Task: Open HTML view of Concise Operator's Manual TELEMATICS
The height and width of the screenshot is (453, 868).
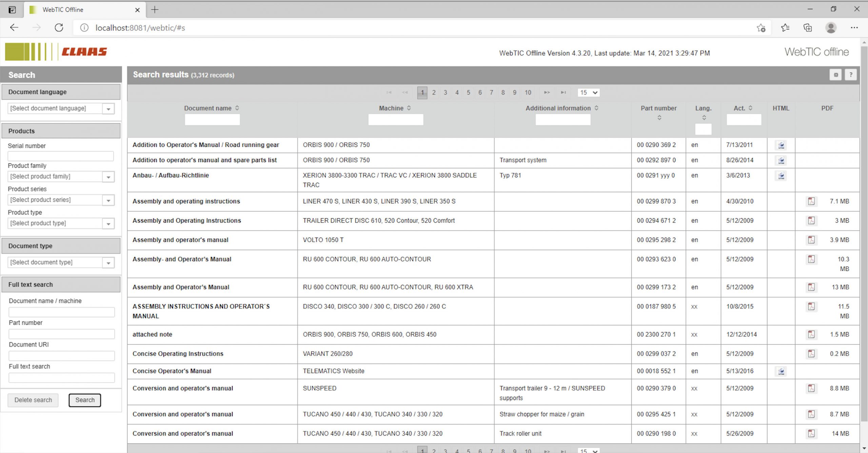Action: (781, 371)
